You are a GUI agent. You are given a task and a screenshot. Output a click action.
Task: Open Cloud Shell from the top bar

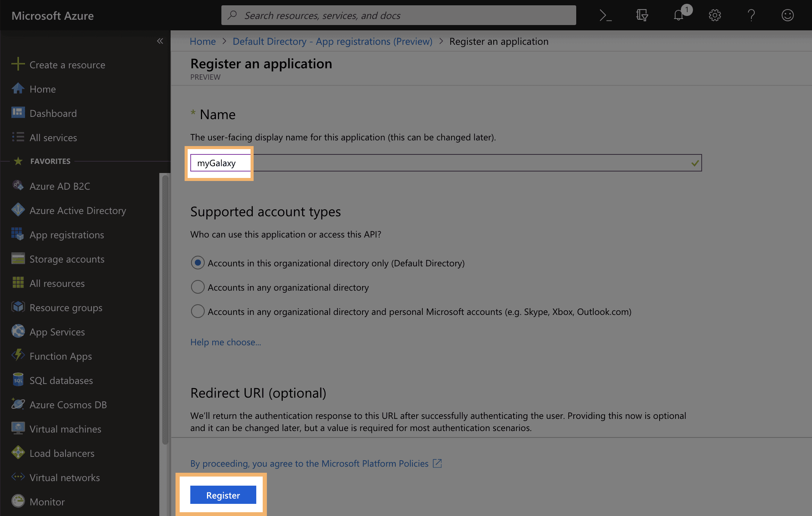[605, 16]
